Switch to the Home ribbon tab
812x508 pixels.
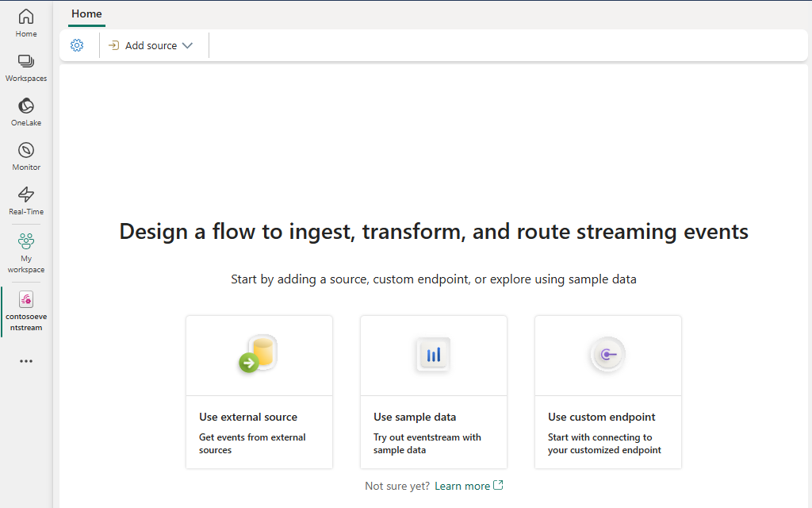click(86, 14)
